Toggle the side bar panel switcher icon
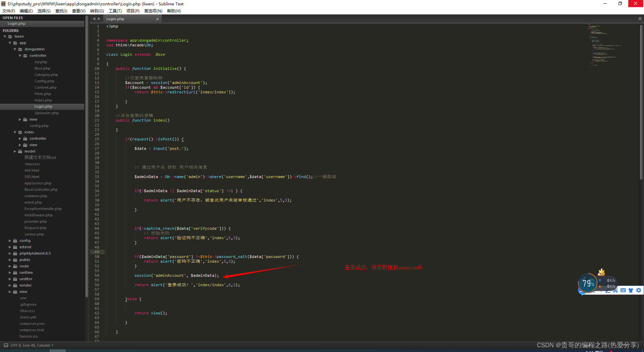644x352 pixels. pyautogui.click(x=6, y=345)
